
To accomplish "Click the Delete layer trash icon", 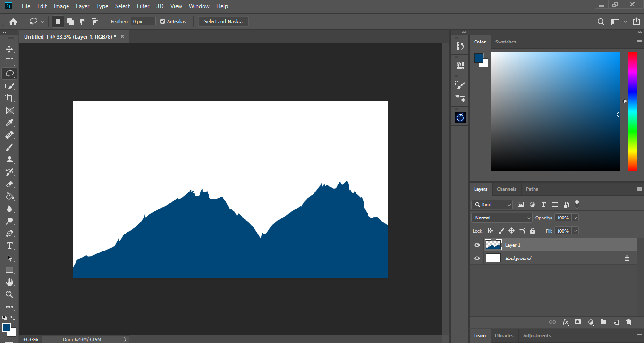I will 628,322.
